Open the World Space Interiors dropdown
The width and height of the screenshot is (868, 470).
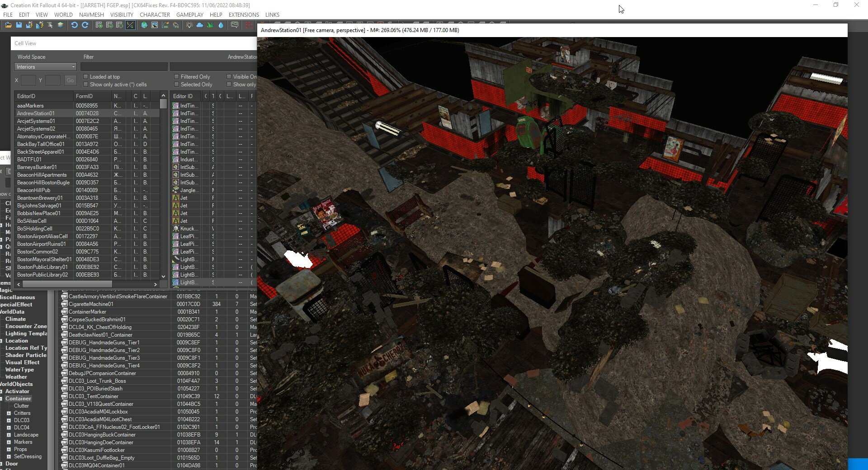tap(45, 67)
